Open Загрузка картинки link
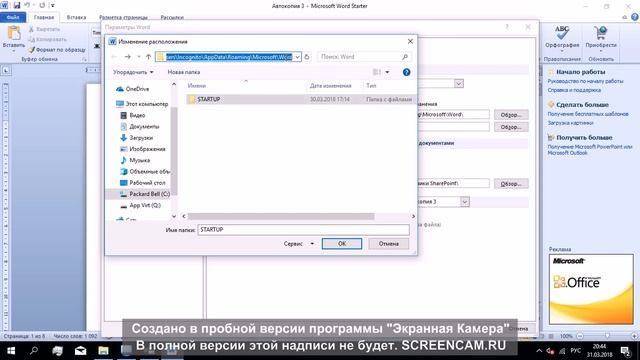The height and width of the screenshot is (360, 640). pyautogui.click(x=570, y=122)
